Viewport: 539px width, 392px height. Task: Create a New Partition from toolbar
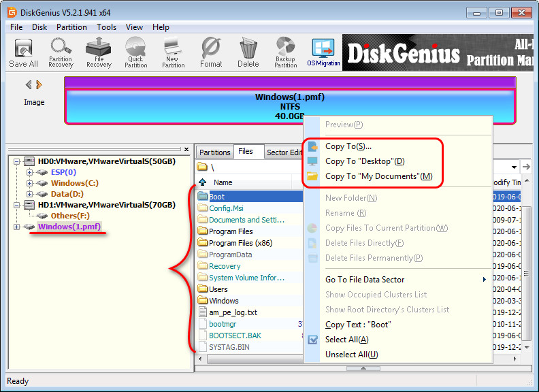174,52
